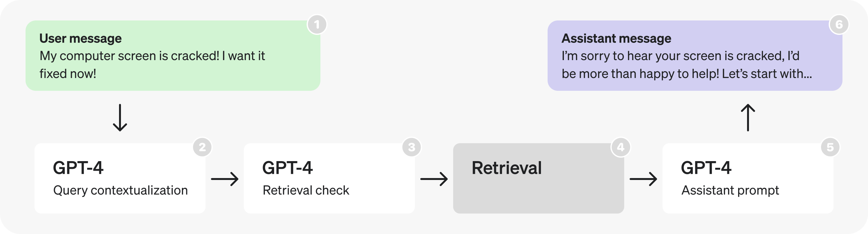Click arrow from Retrieval to Assistant prompt
The height and width of the screenshot is (234, 868).
(x=643, y=179)
